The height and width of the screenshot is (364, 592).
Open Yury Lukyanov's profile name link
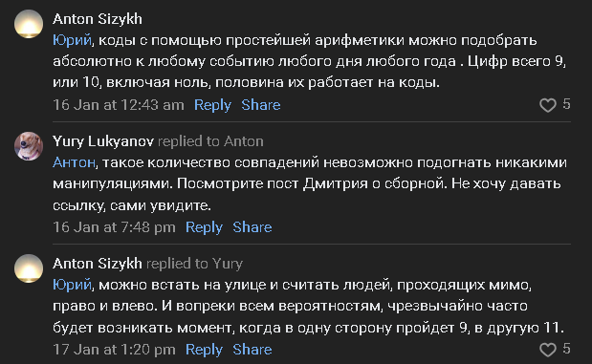[103, 141]
